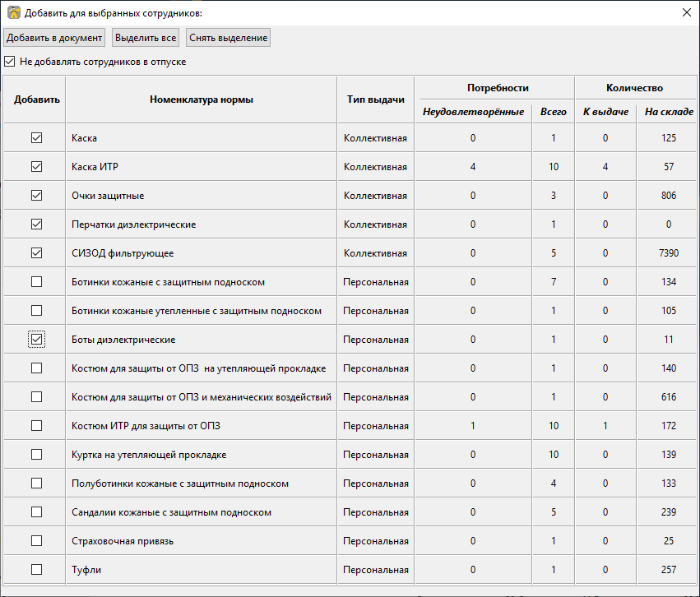Select the 'Перчатки диэлектрические' name cell
This screenshot has width=700, height=597.
point(202,224)
